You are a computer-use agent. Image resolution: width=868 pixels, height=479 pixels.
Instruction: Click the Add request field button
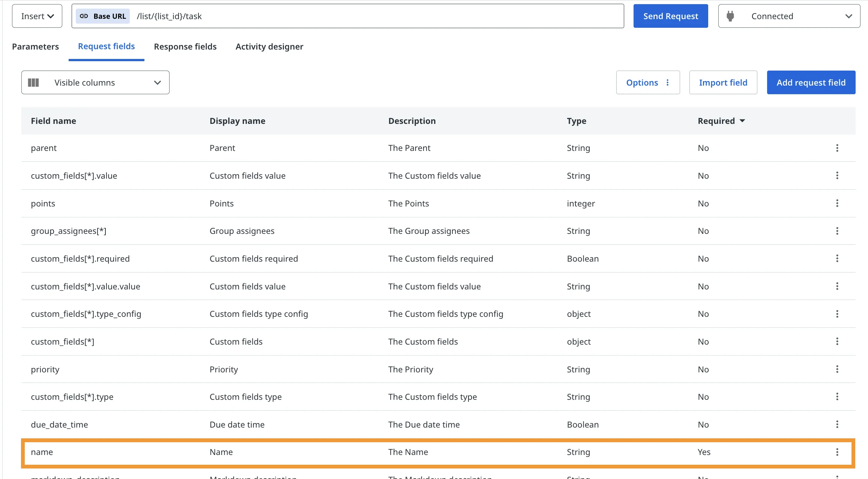[811, 83]
